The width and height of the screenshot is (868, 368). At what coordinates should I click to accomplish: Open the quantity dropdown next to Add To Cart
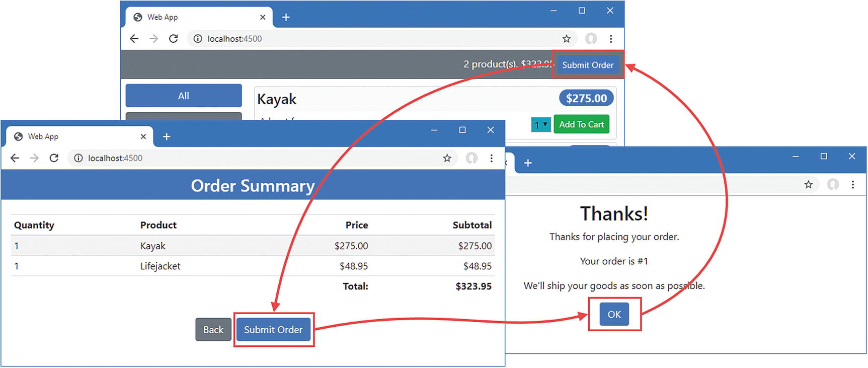tap(540, 124)
